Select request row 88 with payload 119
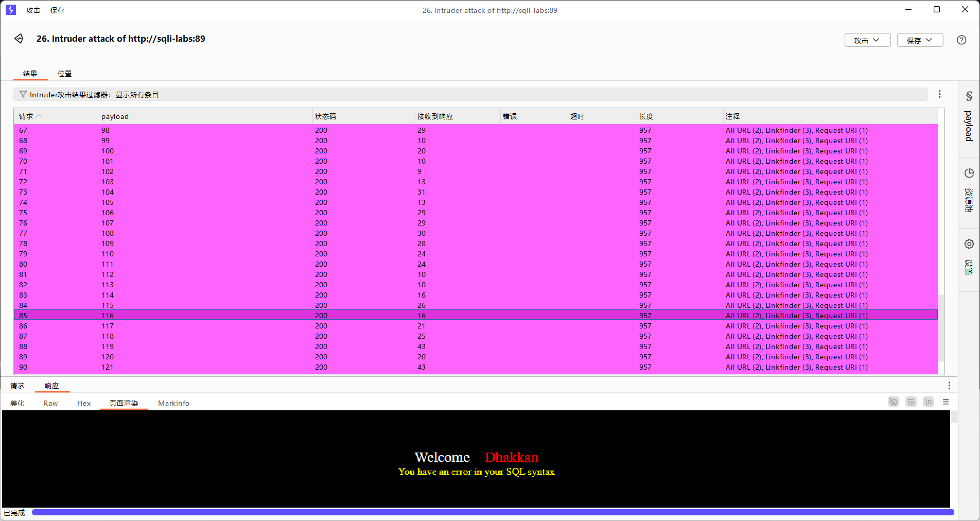This screenshot has width=980, height=521. (476, 346)
